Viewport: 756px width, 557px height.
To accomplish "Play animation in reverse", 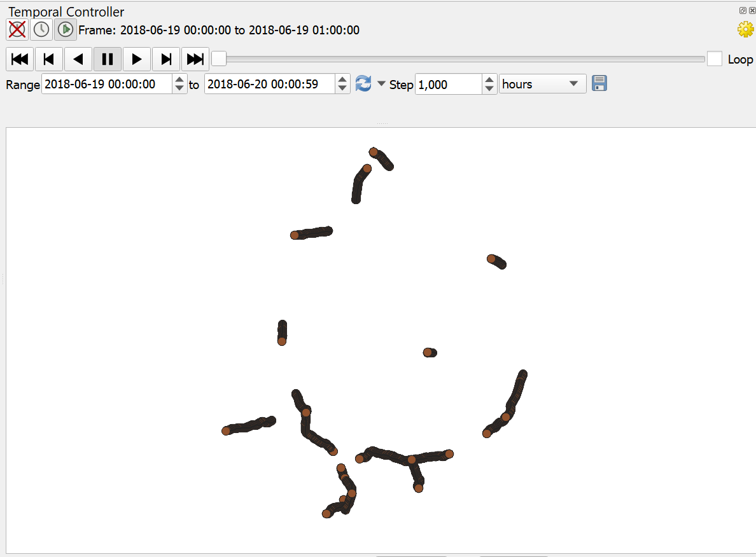I will (x=78, y=59).
